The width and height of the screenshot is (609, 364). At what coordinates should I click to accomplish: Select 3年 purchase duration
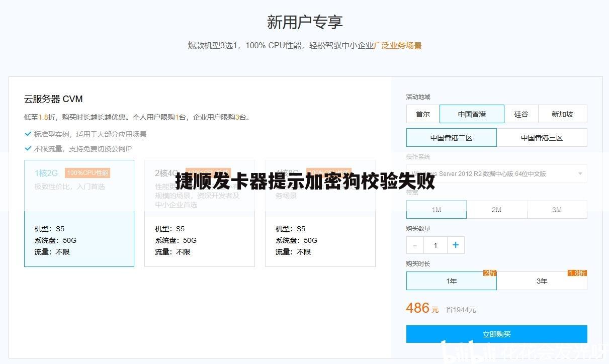(x=542, y=281)
